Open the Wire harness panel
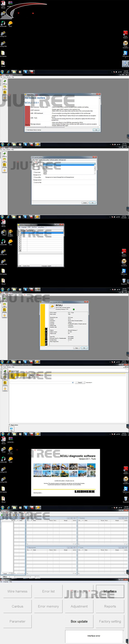 click(x=17, y=591)
